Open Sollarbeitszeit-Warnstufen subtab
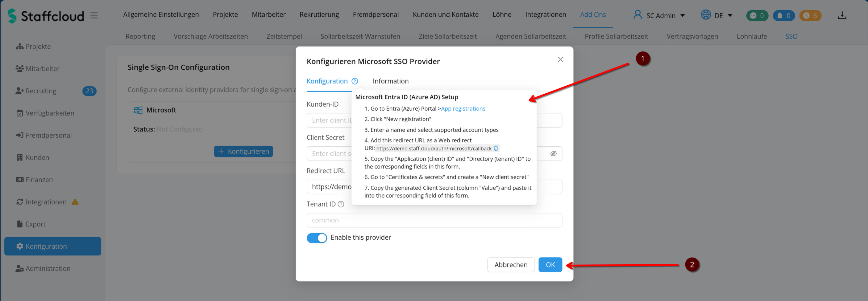Image resolution: width=868 pixels, height=301 pixels. (x=360, y=36)
